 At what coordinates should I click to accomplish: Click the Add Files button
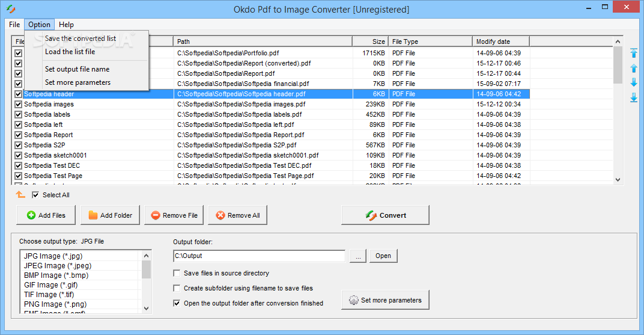46,215
